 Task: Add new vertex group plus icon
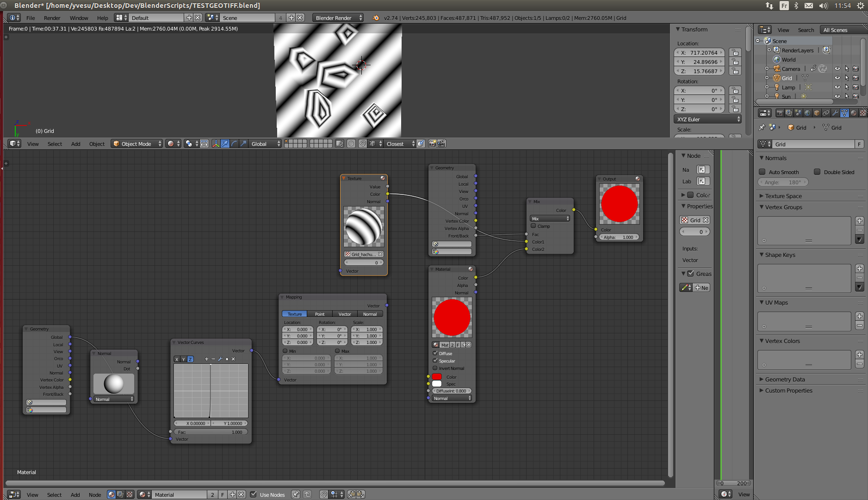click(859, 221)
